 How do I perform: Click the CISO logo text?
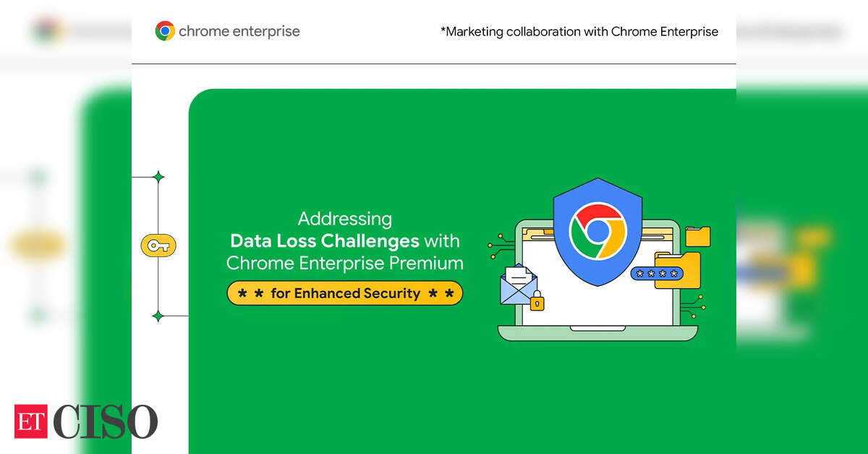(105, 421)
